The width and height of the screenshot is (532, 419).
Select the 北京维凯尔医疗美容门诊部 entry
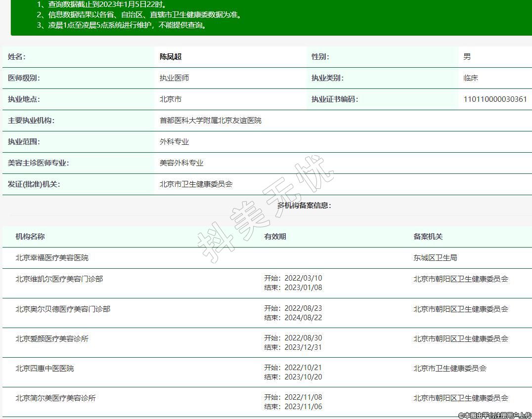pyautogui.click(x=59, y=279)
